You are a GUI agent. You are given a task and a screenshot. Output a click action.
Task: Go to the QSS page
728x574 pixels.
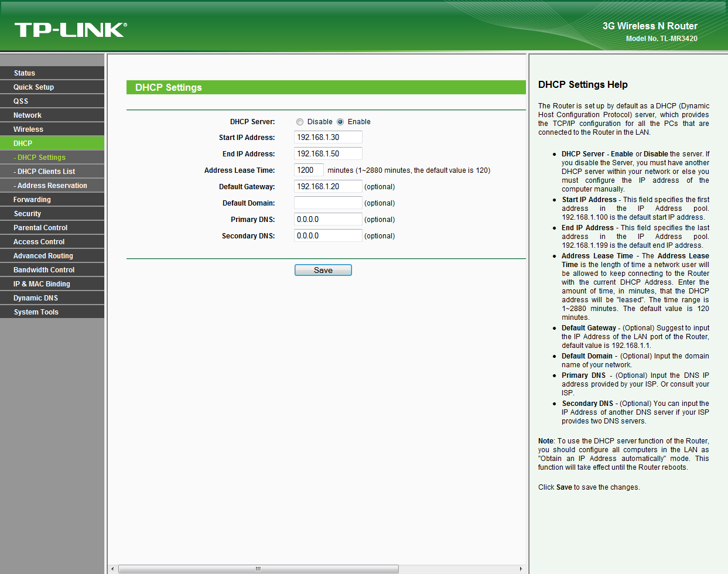(52, 101)
